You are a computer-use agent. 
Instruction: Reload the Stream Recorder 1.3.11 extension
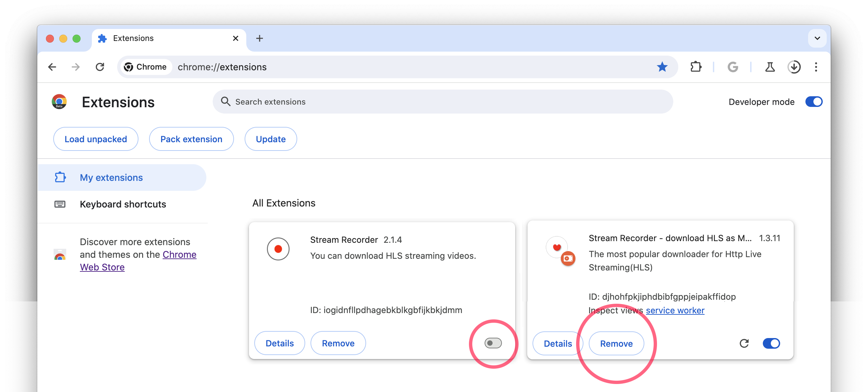click(x=744, y=343)
